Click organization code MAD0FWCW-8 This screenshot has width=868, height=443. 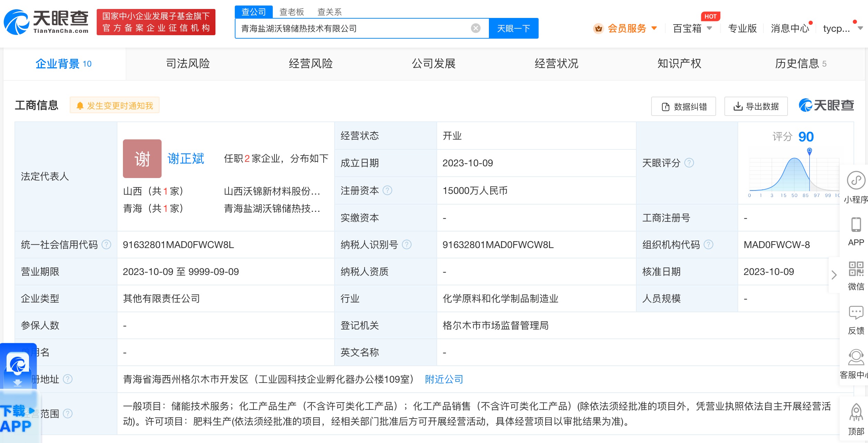click(x=777, y=245)
